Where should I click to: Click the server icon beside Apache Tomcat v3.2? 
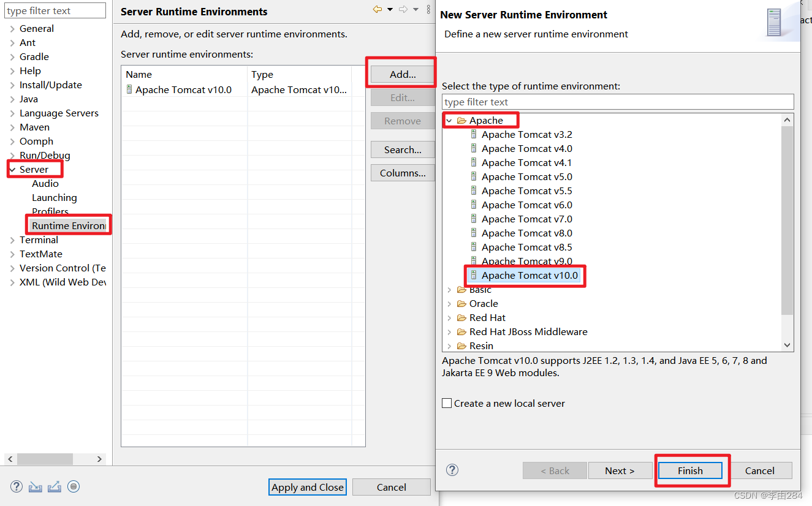474,134
